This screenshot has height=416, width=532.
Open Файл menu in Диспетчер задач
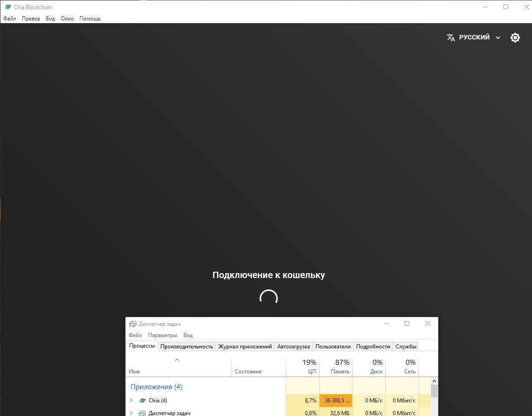135,335
